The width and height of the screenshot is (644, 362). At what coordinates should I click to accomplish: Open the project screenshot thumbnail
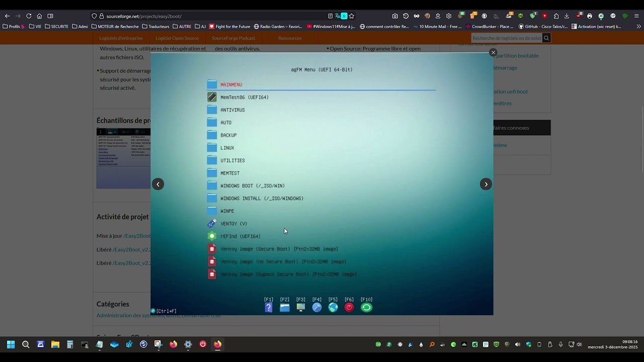click(x=123, y=158)
